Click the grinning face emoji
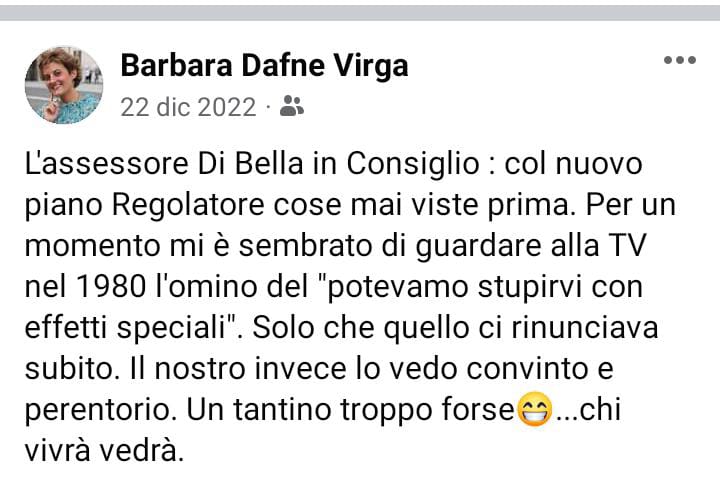 (x=534, y=409)
